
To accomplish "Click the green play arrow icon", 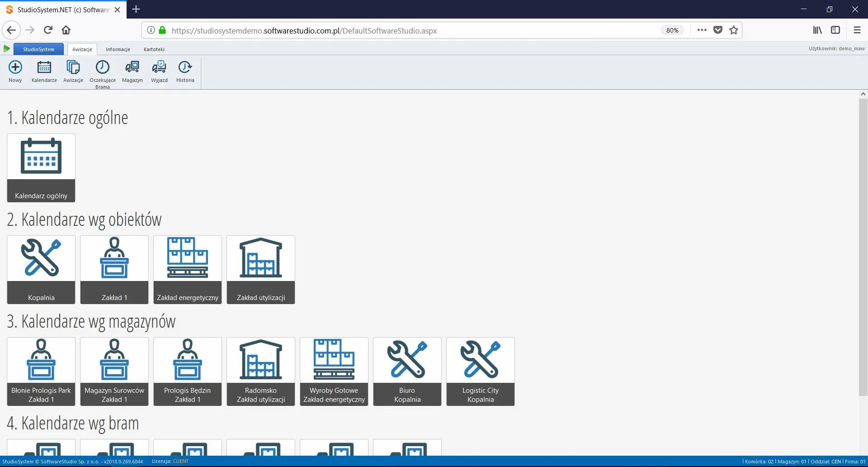I will (6, 48).
